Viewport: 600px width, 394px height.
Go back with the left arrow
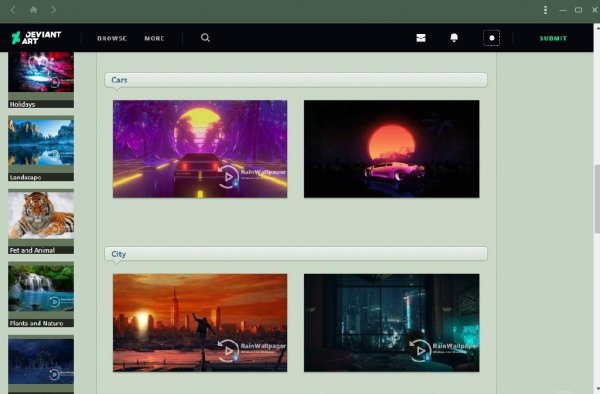point(13,10)
